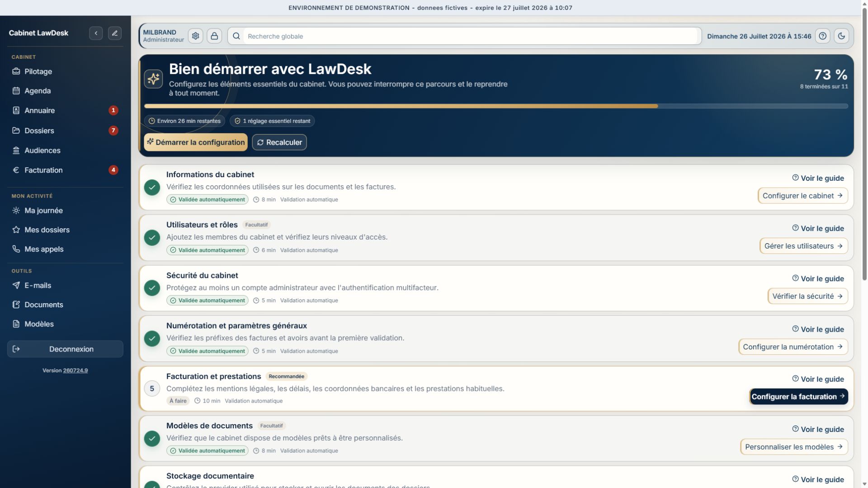Open guide for Modèles de documents
868x488 pixels.
coord(818,429)
